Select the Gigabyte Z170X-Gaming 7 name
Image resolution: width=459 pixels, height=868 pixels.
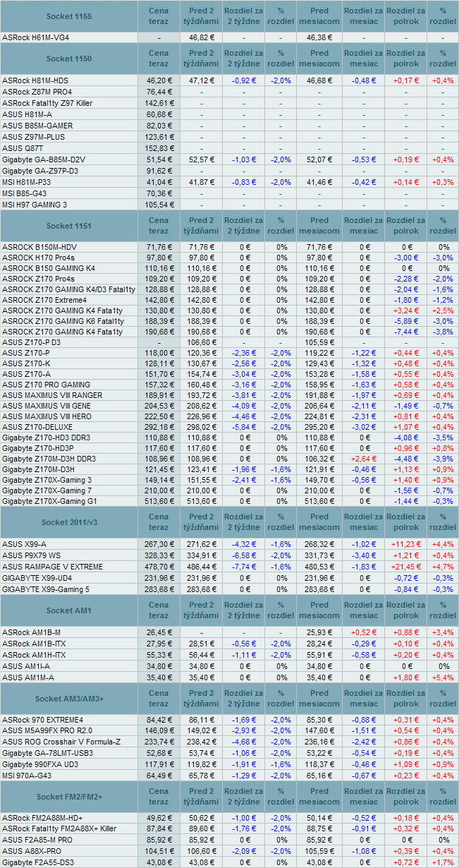click(x=47, y=491)
